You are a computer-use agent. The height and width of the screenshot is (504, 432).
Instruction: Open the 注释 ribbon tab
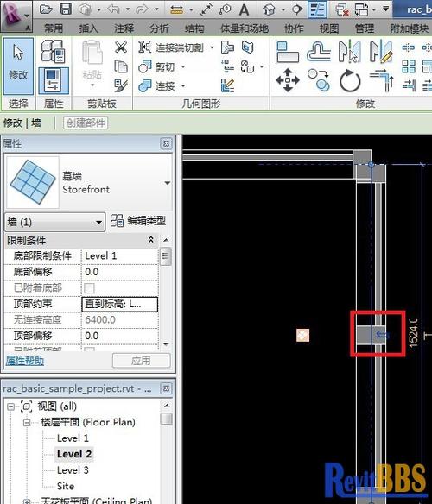[x=124, y=28]
